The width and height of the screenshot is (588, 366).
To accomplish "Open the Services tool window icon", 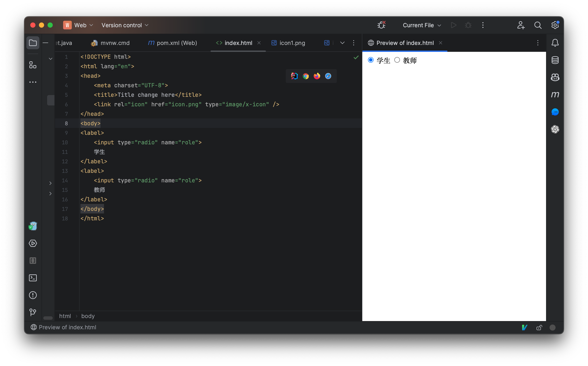I will pos(33,243).
